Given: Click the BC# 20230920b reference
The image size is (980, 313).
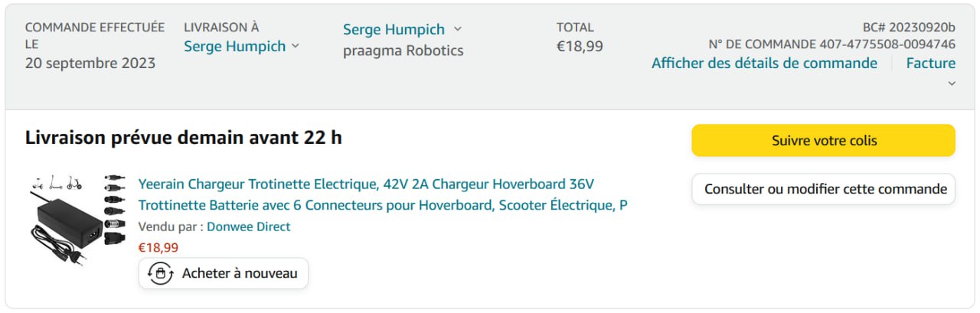Looking at the screenshot, I should [x=909, y=25].
